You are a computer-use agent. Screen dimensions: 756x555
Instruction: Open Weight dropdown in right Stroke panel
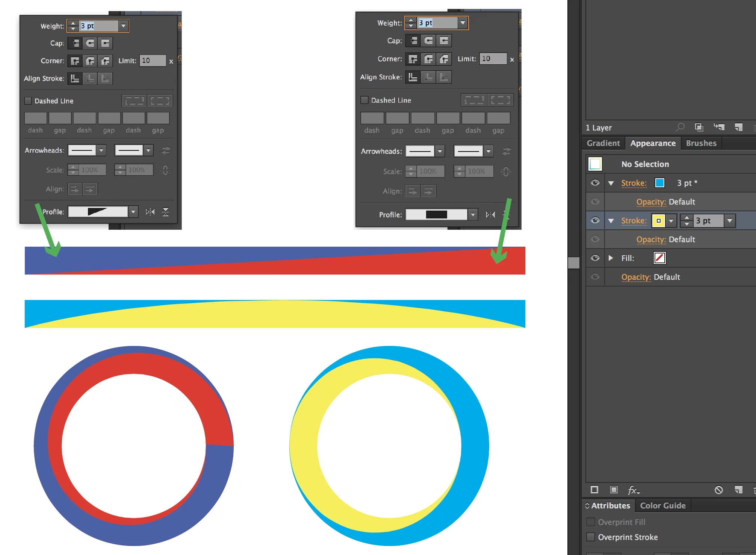pyautogui.click(x=463, y=23)
